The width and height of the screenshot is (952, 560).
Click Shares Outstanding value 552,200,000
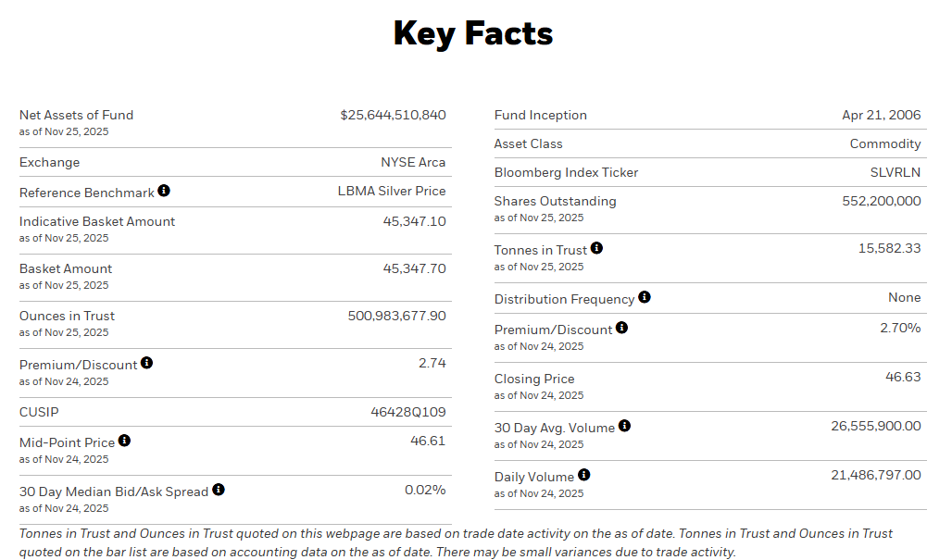[881, 201]
